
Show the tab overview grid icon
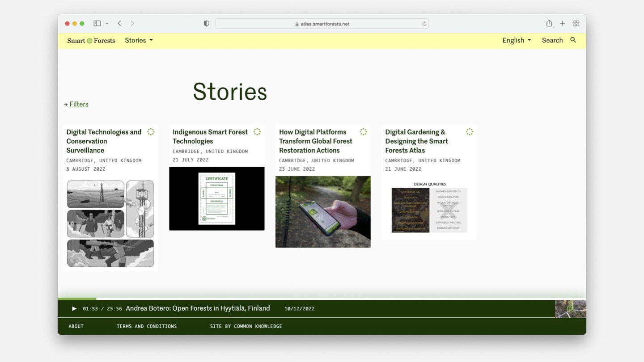pyautogui.click(x=576, y=23)
